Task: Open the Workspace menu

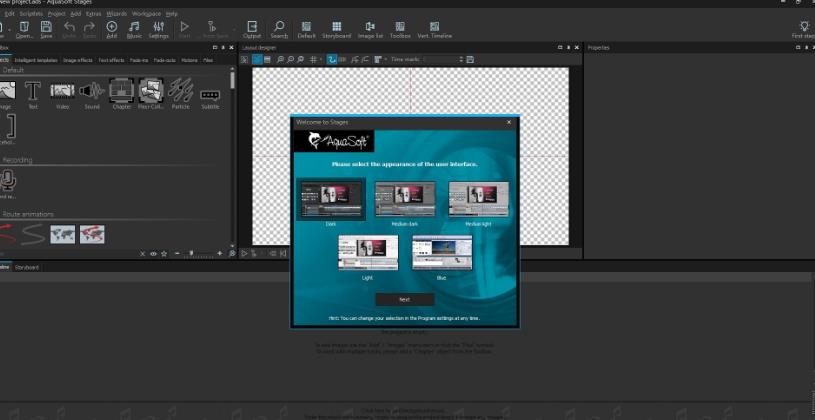Action: (x=146, y=14)
